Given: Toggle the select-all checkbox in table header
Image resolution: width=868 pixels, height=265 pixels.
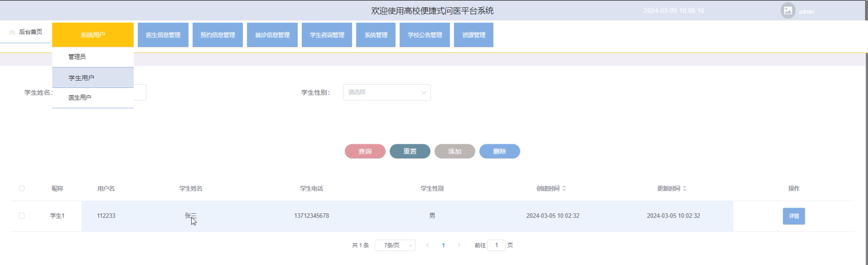Looking at the screenshot, I should point(22,189).
